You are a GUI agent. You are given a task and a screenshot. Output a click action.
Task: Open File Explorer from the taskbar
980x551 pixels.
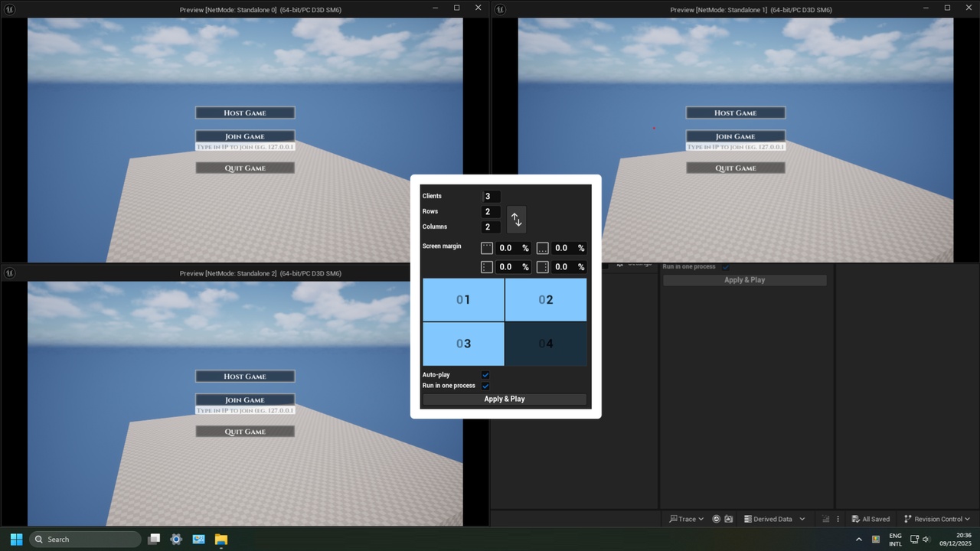[220, 539]
